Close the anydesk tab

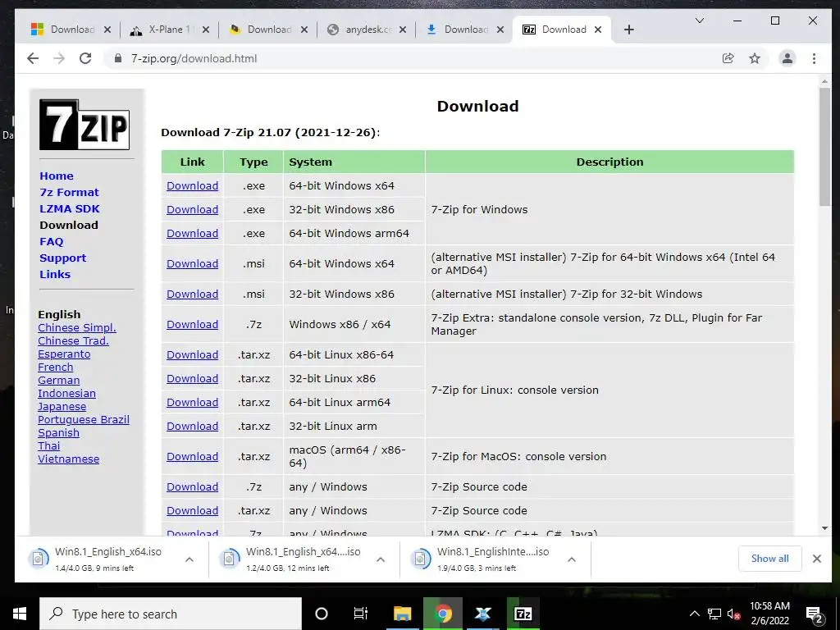tap(402, 30)
